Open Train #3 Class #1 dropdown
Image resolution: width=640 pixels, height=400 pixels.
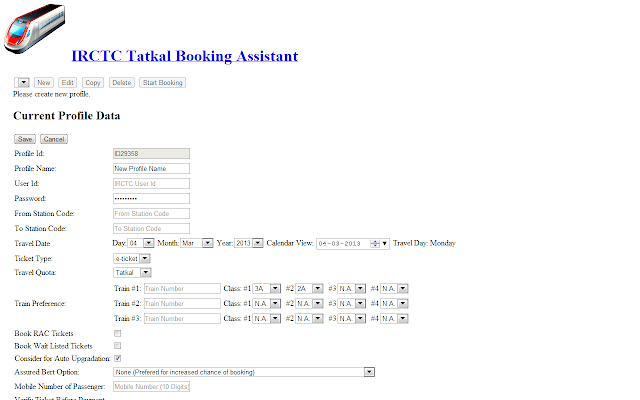coord(267,318)
